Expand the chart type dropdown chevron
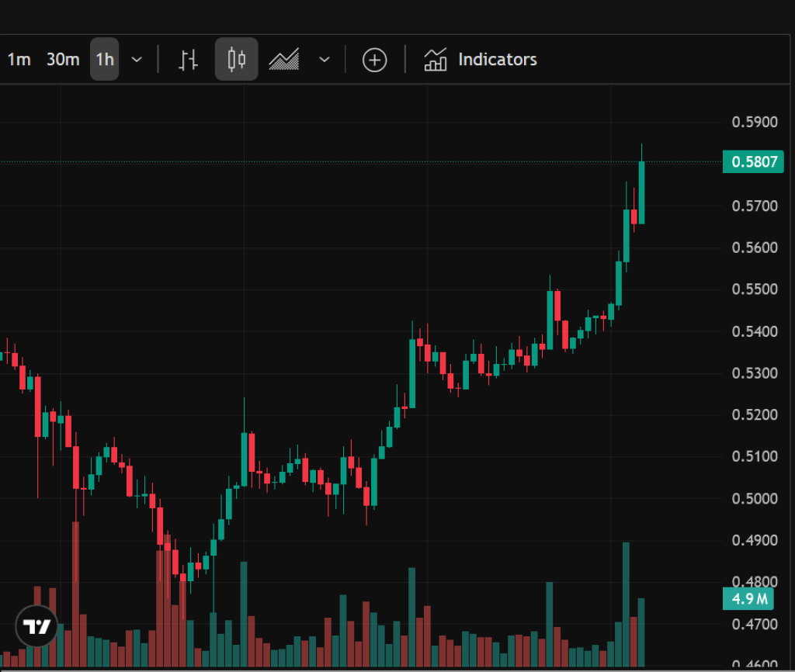Image resolution: width=795 pixels, height=672 pixels. pos(325,60)
